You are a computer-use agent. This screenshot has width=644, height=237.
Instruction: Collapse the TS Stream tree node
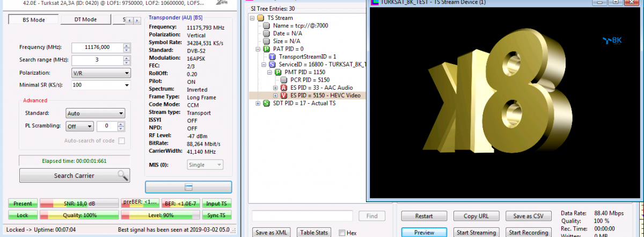click(252, 18)
